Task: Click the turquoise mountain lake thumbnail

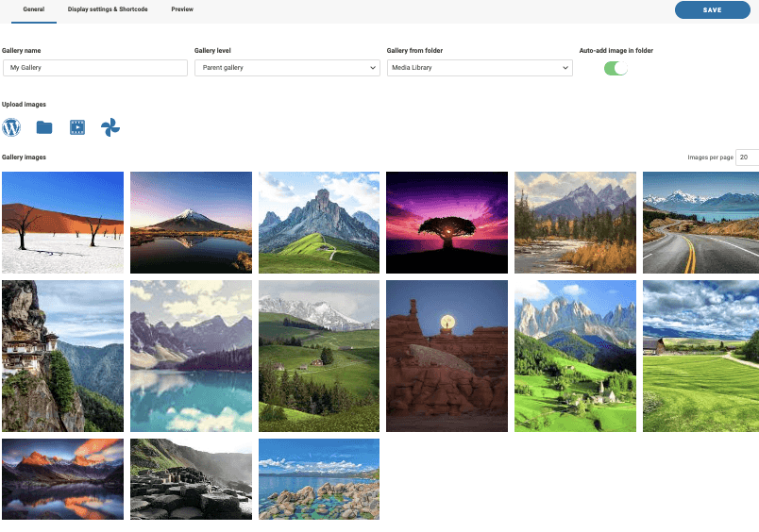Action: coord(191,356)
